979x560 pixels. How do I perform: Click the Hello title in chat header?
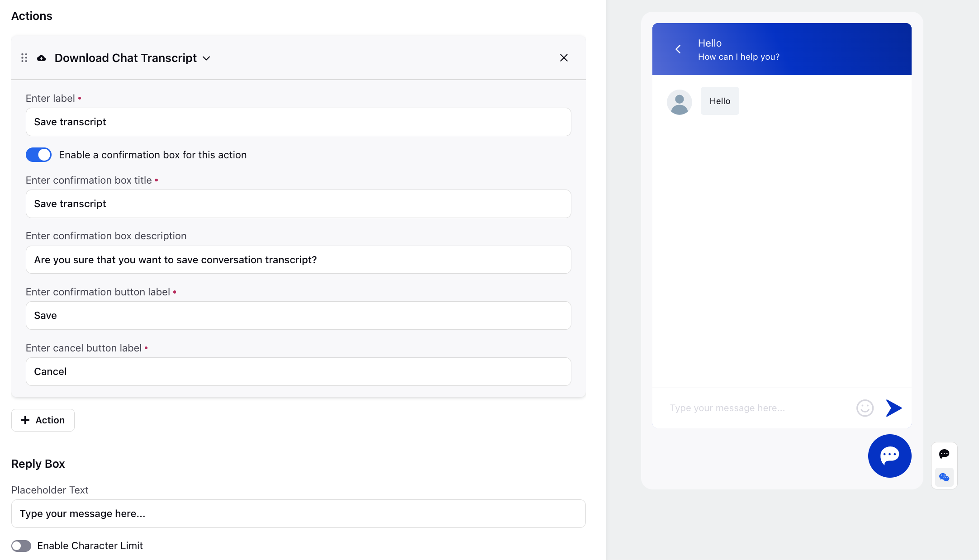tap(709, 43)
